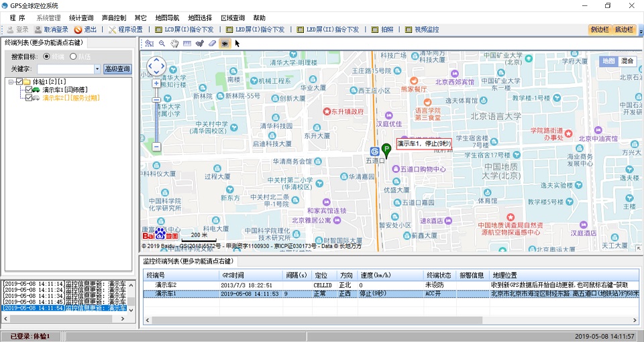Open the 帮助 menu
Viewport: 644px width, 342px height.
click(x=259, y=17)
